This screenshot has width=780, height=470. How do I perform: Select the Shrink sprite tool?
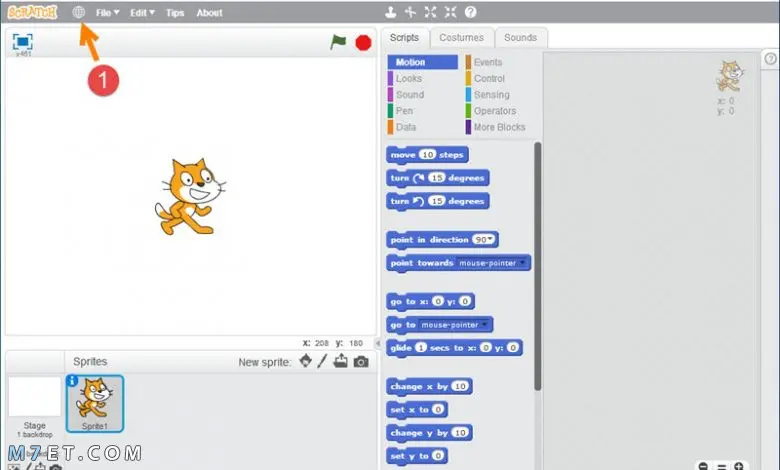[x=450, y=12]
